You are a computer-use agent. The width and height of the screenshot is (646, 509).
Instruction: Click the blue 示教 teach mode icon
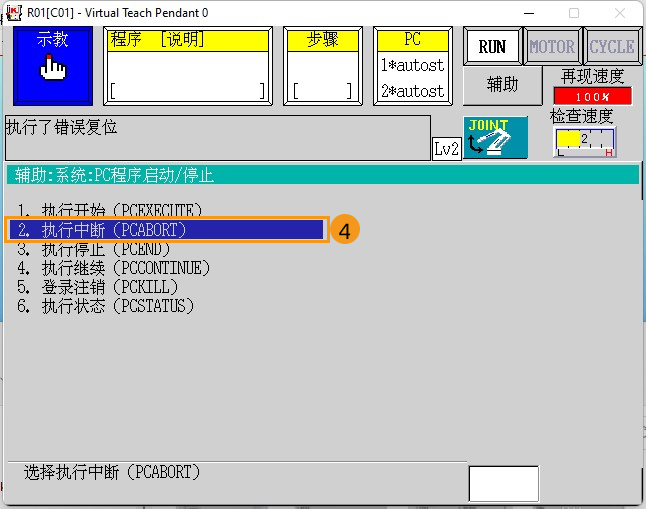53,66
